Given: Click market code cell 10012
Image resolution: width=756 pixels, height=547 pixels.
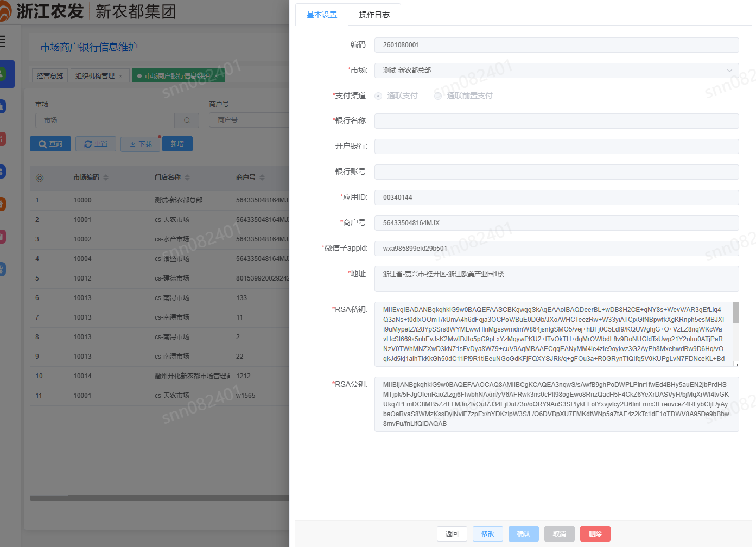Looking at the screenshot, I should click(x=82, y=278).
